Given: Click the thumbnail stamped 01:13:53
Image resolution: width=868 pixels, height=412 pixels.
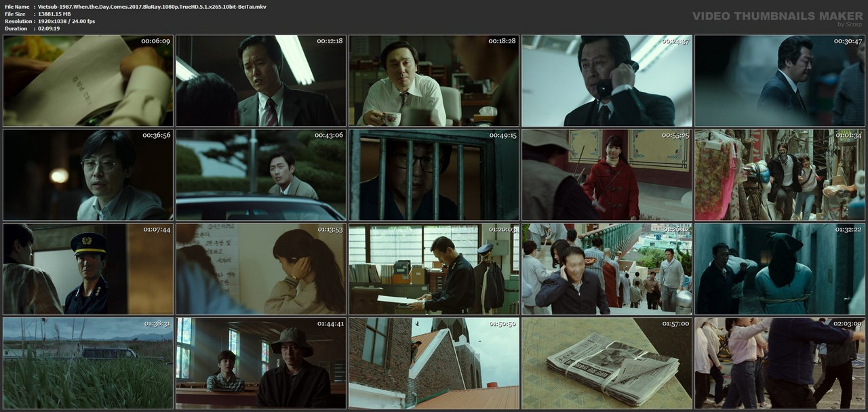Looking at the screenshot, I should [x=260, y=270].
